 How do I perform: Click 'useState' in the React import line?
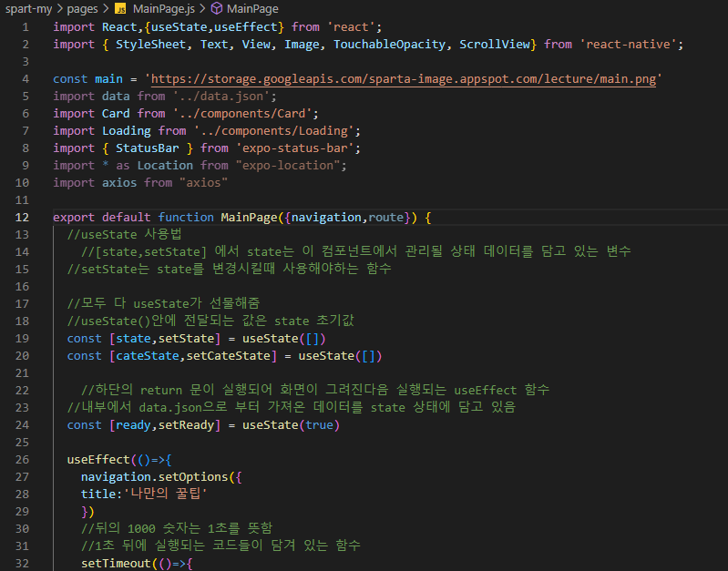[179, 27]
